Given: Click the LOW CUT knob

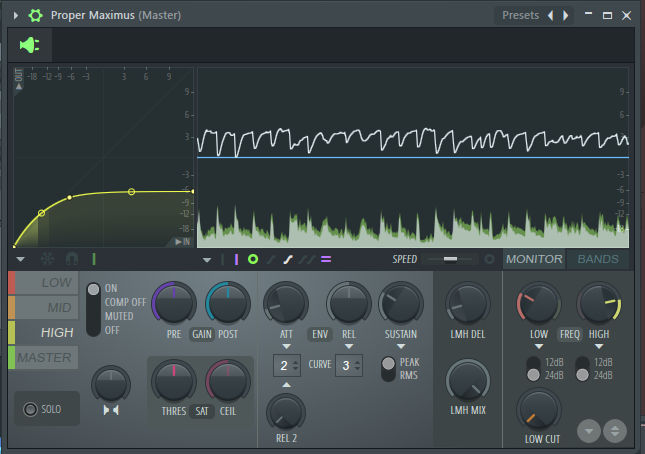Looking at the screenshot, I should click(539, 410).
